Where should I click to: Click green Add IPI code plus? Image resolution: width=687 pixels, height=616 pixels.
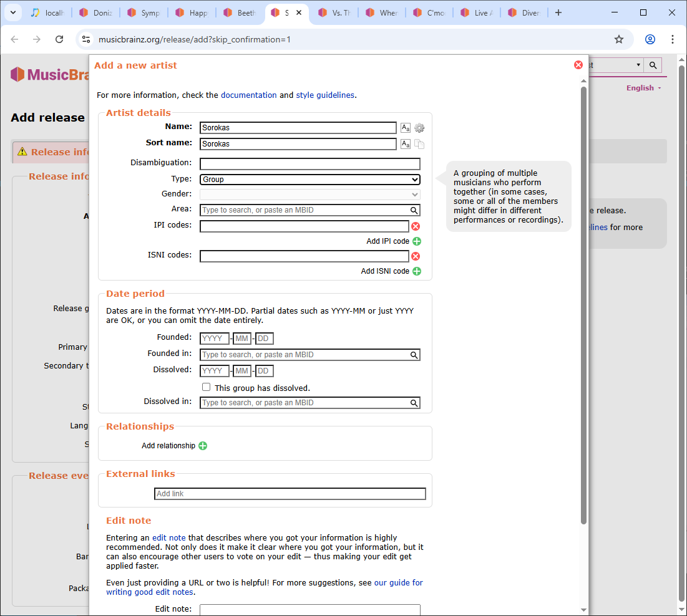(x=417, y=241)
